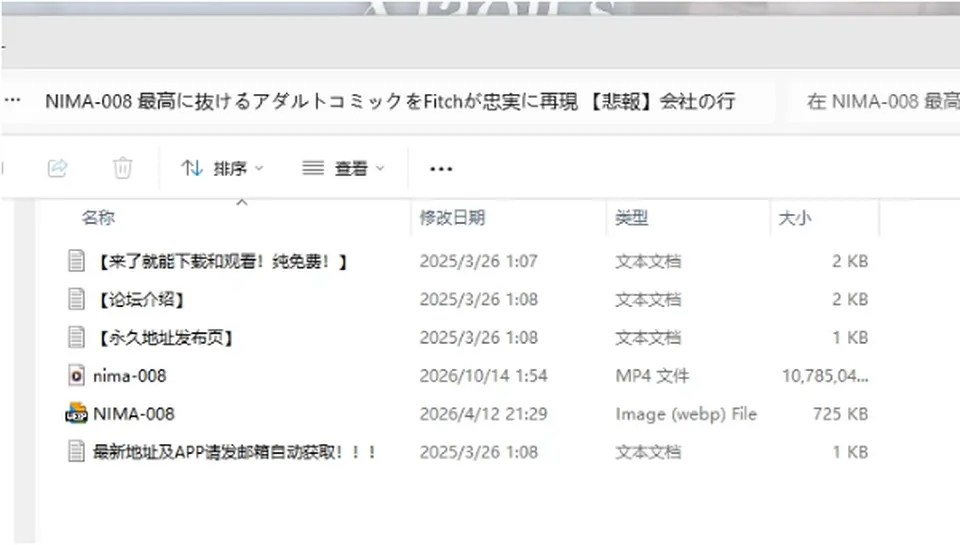960x545 pixels.
Task: Click the text document icon of 【永久地址发布页】
Action: tap(77, 337)
